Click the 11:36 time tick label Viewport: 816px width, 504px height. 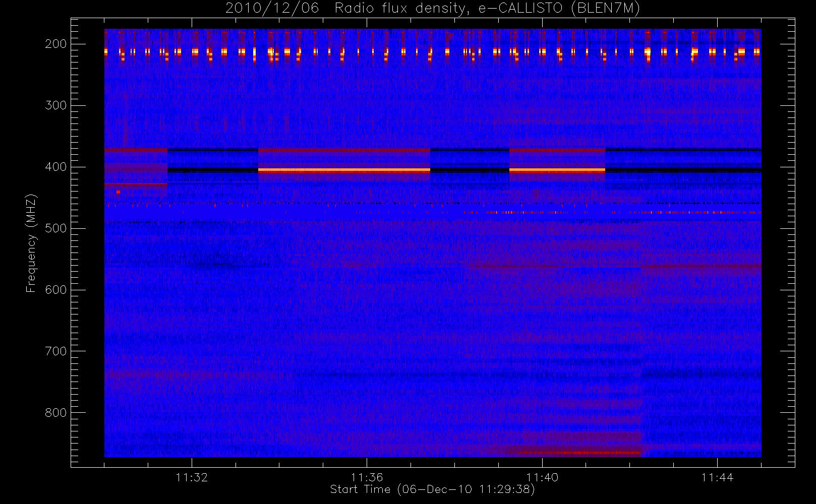point(367,477)
